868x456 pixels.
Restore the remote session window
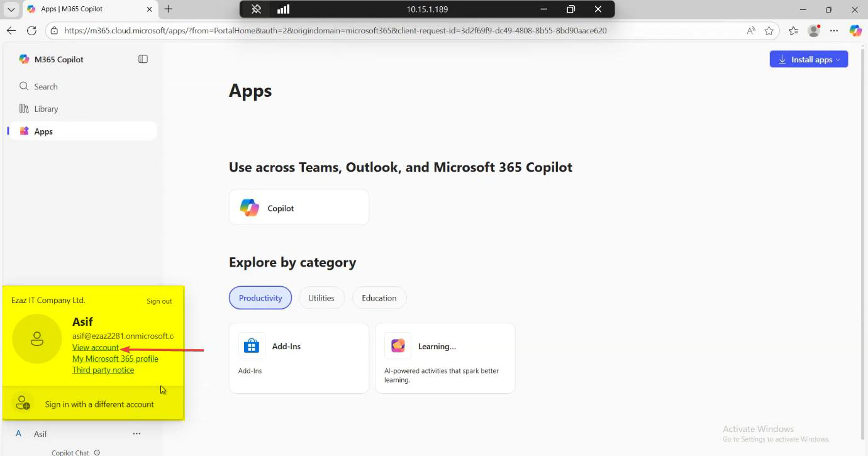570,9
